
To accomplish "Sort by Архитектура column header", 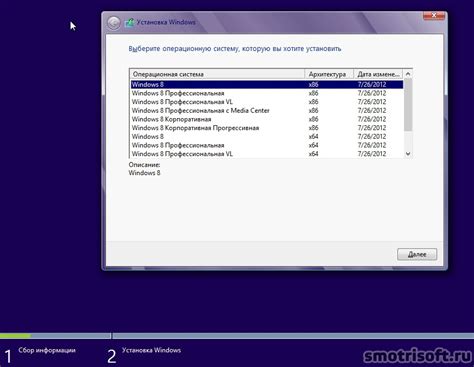I will tap(329, 74).
